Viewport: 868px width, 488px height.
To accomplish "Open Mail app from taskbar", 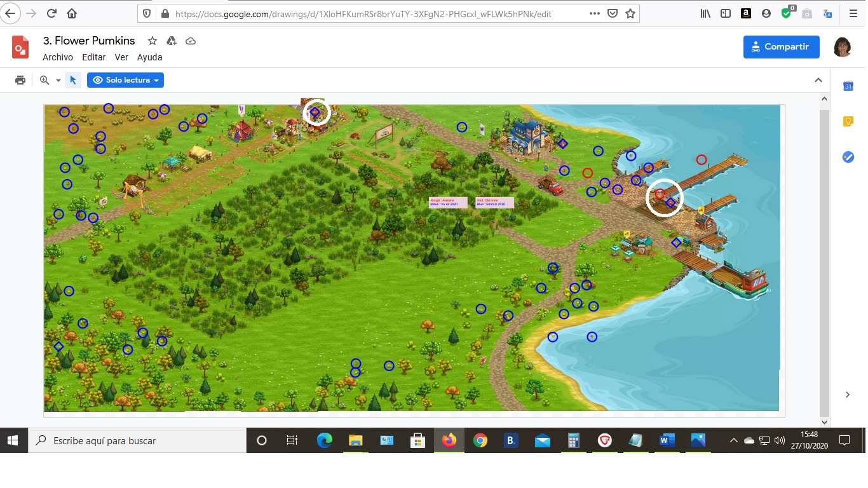I will 542,440.
